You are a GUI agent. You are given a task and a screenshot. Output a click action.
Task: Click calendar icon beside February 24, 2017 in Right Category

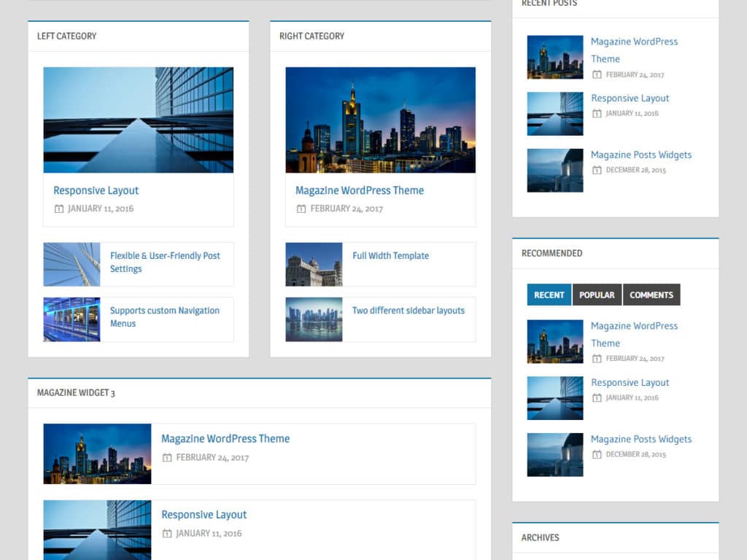coord(301,209)
